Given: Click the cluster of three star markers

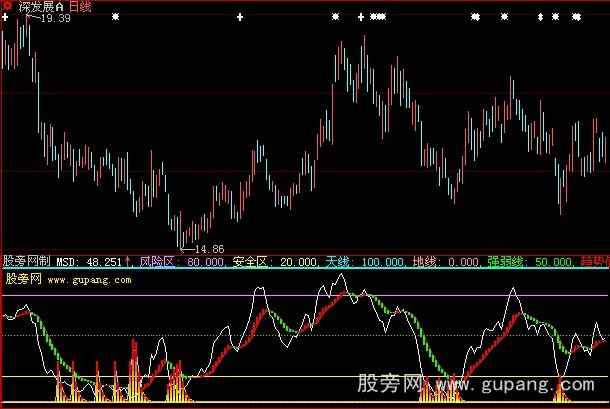Looking at the screenshot, I should tap(377, 18).
